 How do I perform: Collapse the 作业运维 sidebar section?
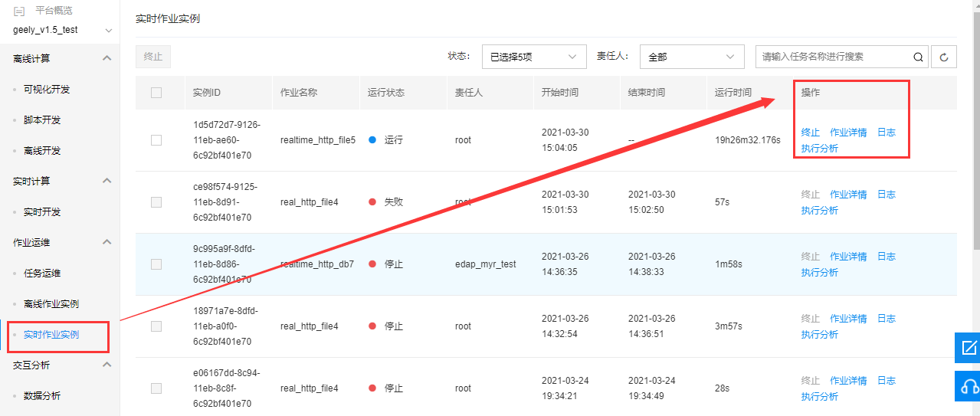(x=107, y=242)
